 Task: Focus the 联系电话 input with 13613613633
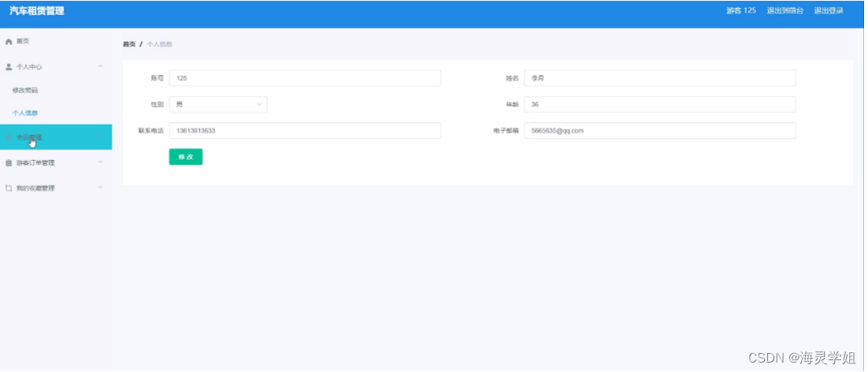[305, 131]
